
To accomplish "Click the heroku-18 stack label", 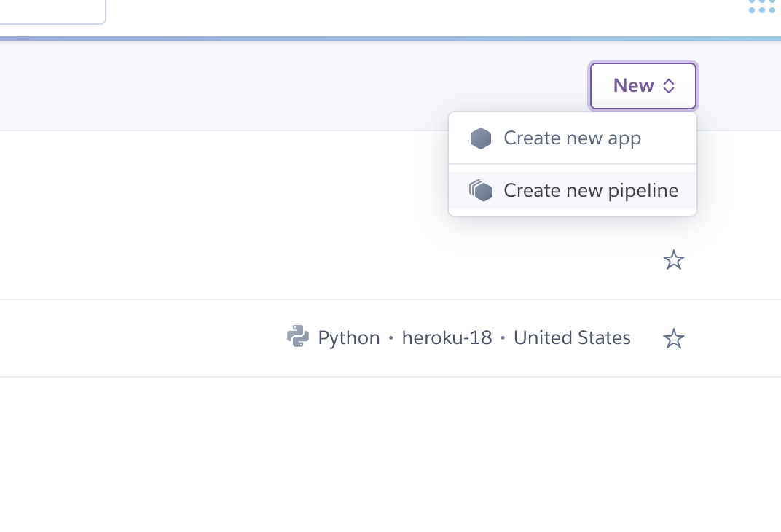I will click(x=447, y=338).
